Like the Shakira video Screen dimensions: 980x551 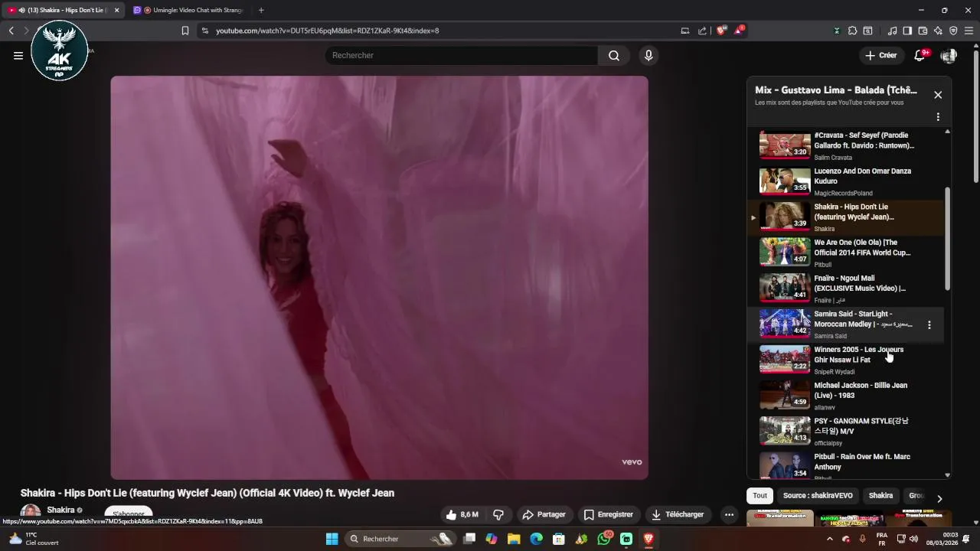tap(462, 514)
